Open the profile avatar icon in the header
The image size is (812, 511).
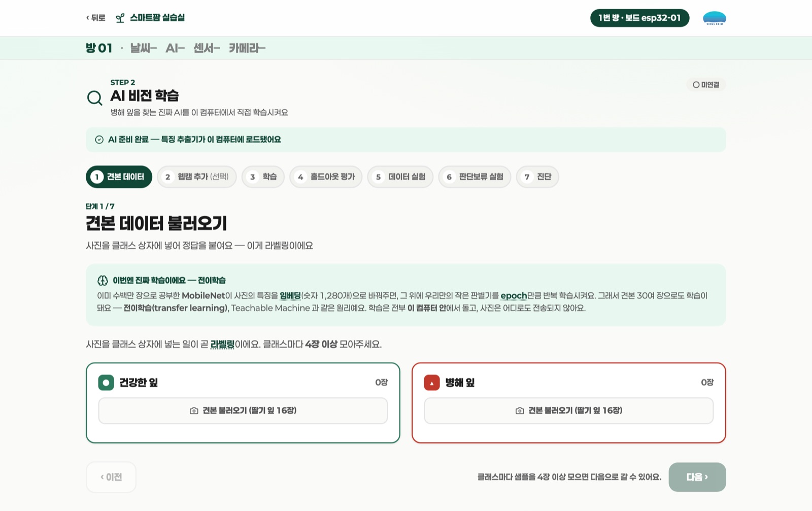point(714,18)
